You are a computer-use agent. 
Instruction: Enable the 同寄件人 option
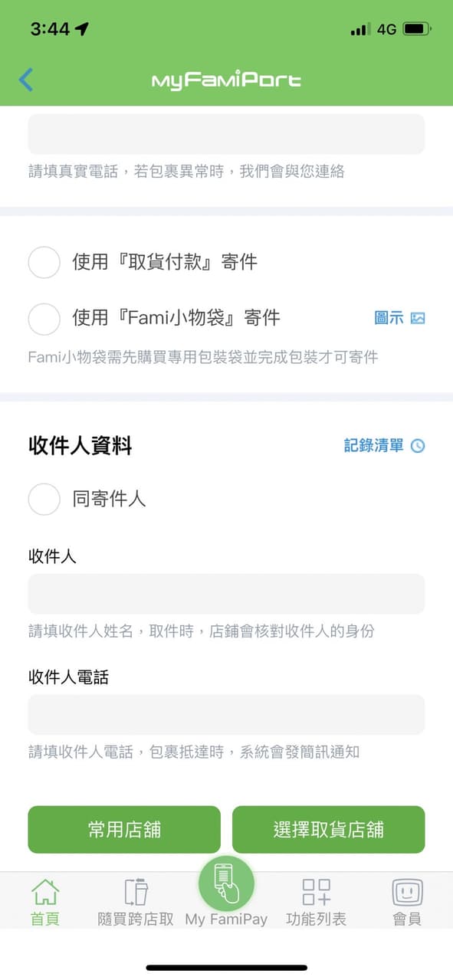tap(44, 500)
